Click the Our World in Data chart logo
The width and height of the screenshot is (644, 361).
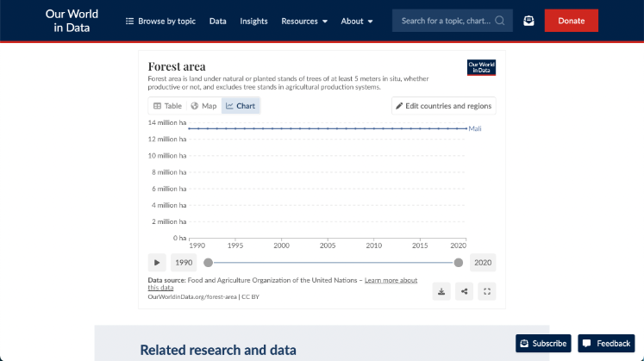point(481,67)
